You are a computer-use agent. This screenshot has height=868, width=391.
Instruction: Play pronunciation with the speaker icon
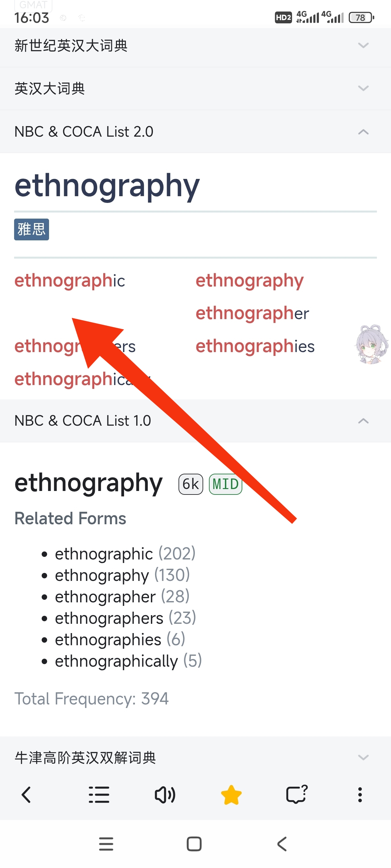[x=165, y=795]
